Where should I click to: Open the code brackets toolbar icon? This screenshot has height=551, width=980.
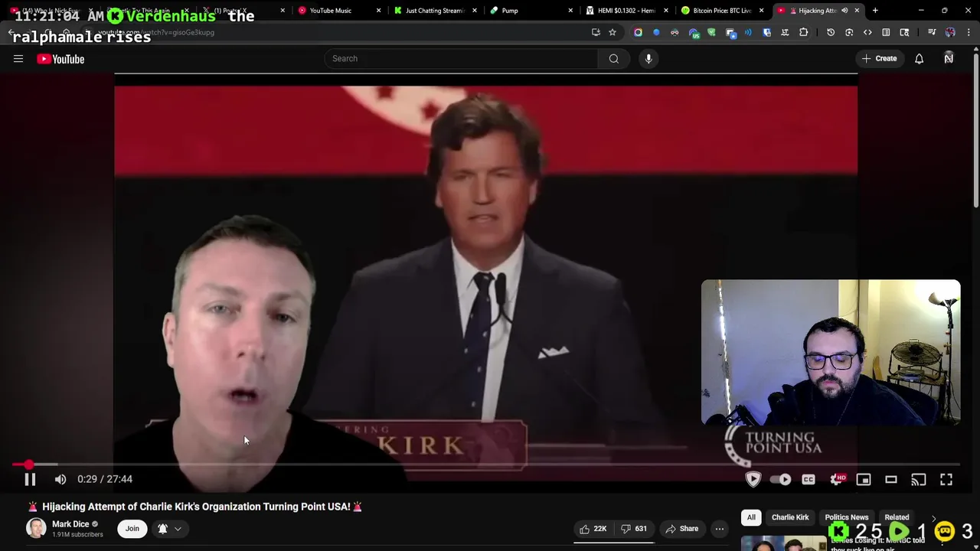867,32
